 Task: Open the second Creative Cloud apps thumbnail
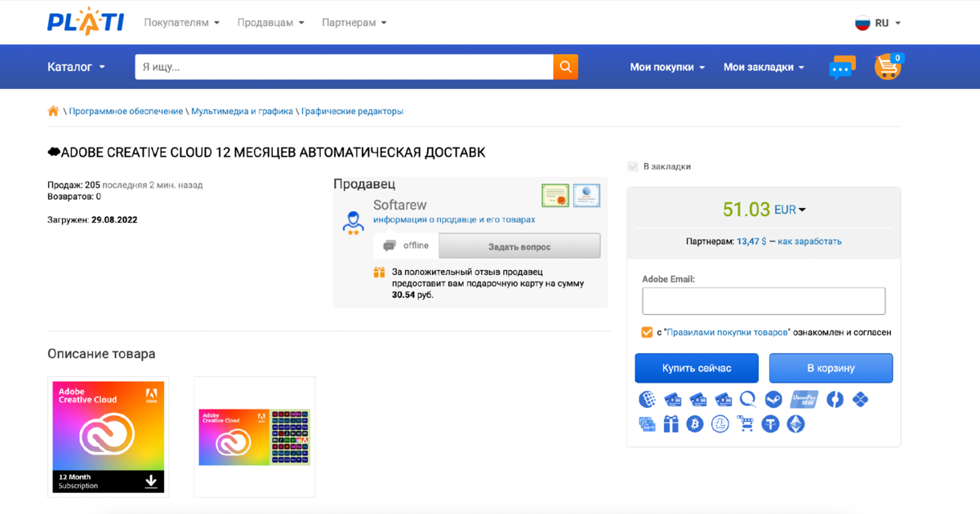point(254,436)
